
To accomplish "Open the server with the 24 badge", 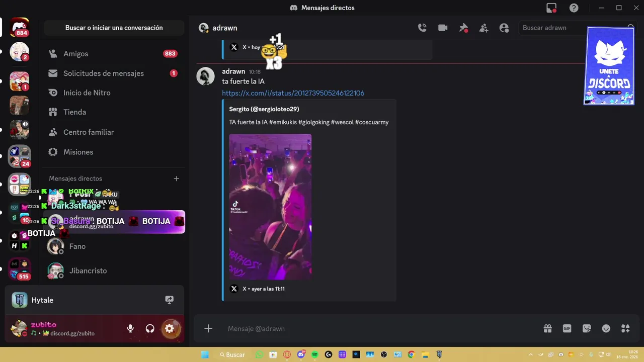I will coord(20,156).
